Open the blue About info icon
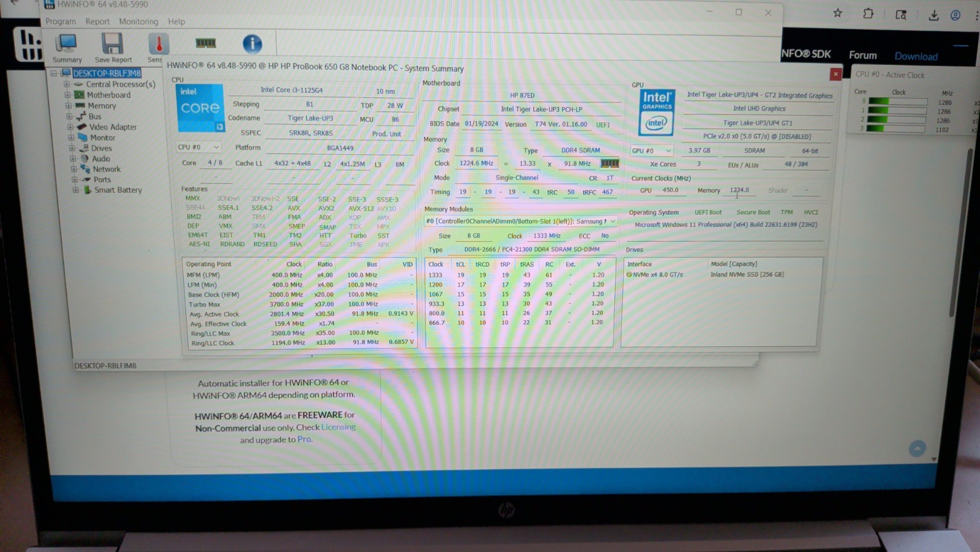Image resolution: width=980 pixels, height=552 pixels. tap(252, 43)
